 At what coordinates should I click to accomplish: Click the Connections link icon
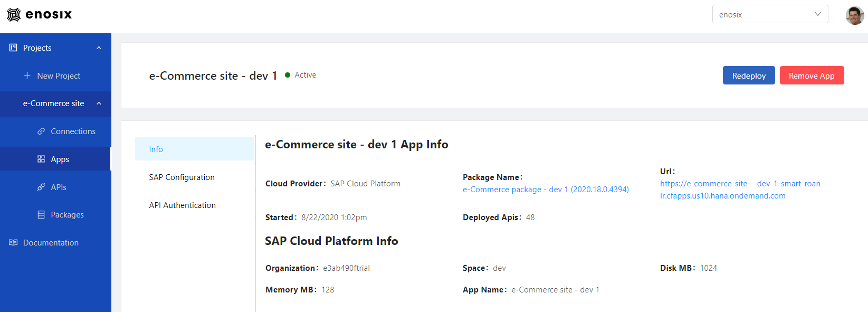(41, 131)
